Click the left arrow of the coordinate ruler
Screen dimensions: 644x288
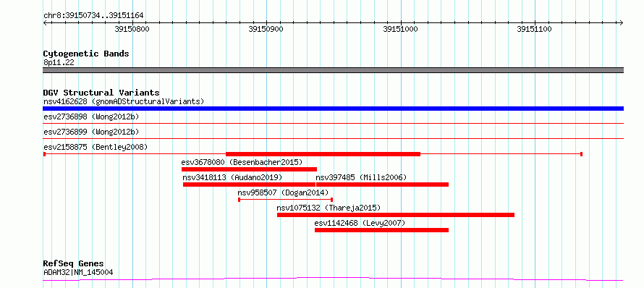(x=45, y=22)
